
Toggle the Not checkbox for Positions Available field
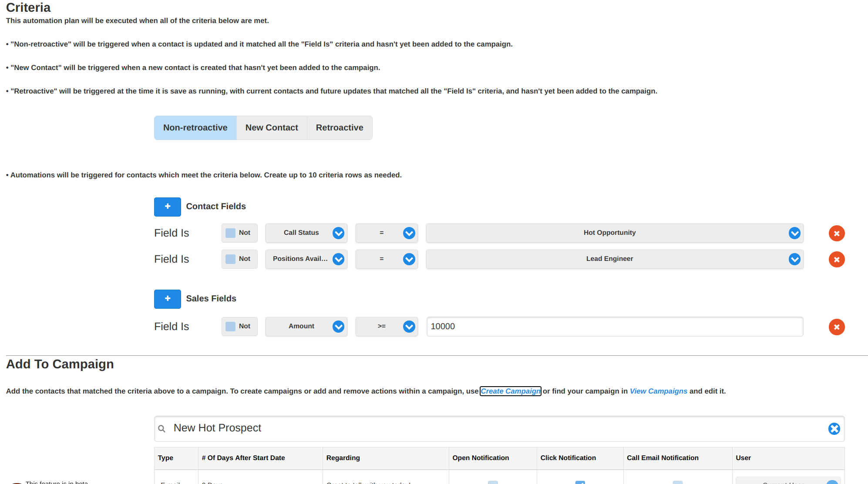(x=229, y=258)
